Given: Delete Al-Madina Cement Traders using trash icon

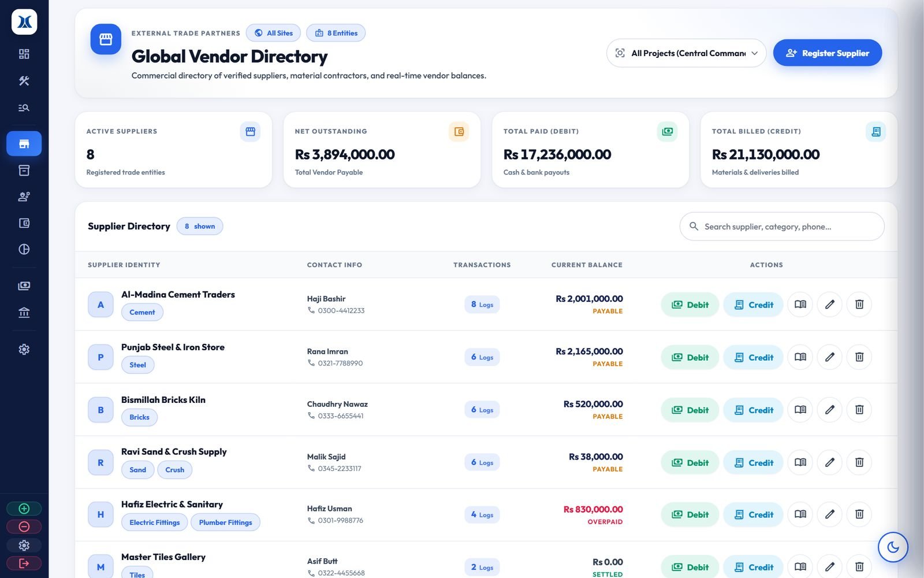Looking at the screenshot, I should pyautogui.click(x=859, y=304).
